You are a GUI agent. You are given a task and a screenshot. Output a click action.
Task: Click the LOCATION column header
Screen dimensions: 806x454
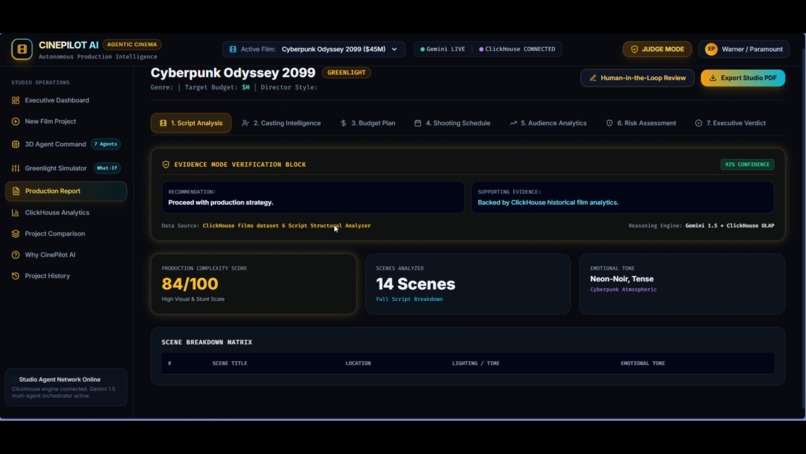(x=358, y=364)
